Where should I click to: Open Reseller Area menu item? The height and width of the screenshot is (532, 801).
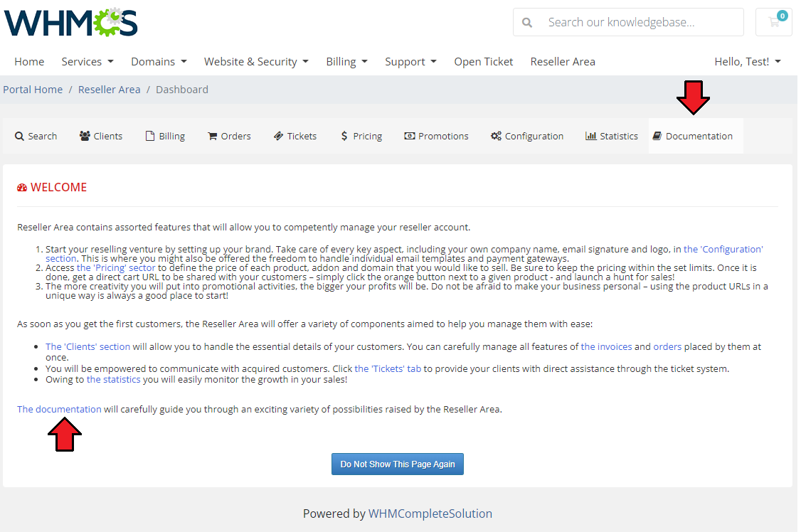click(x=563, y=62)
